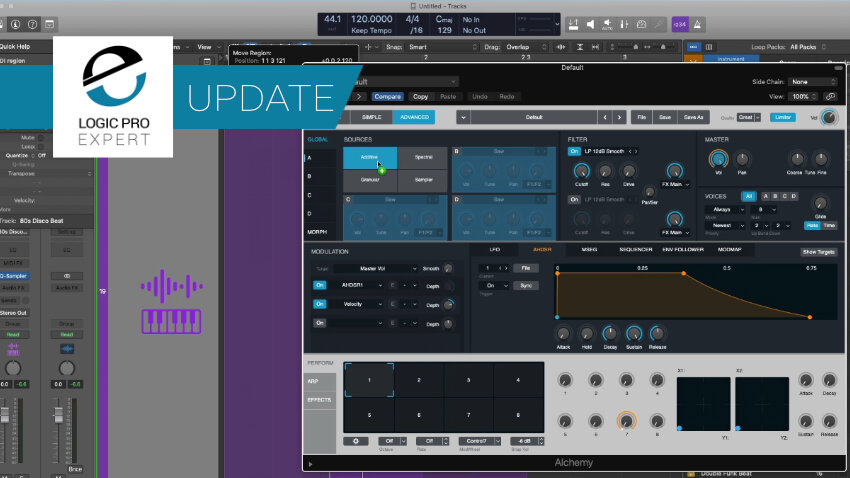The image size is (850, 478).
Task: Click the X1 XY pad
Action: point(703,404)
